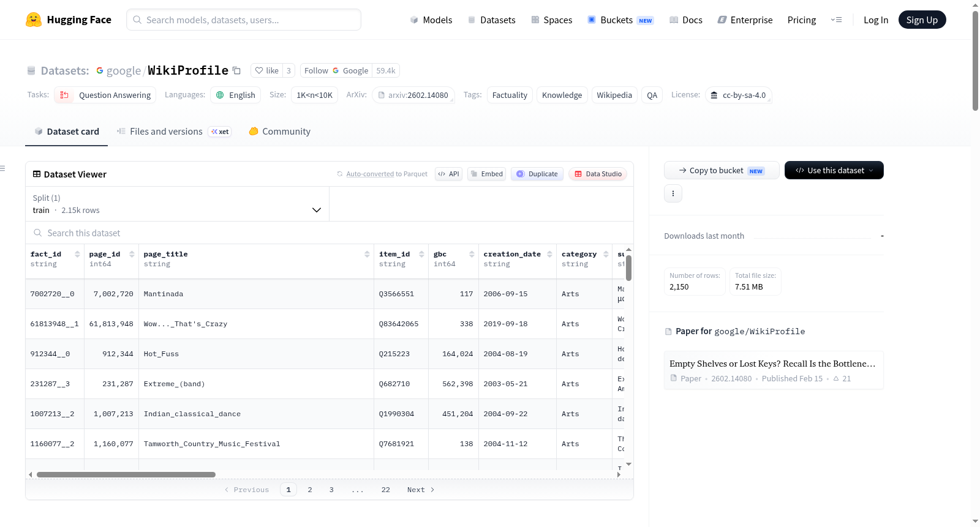980x527 pixels.
Task: Sort by the item_id column arrows
Action: (x=421, y=254)
